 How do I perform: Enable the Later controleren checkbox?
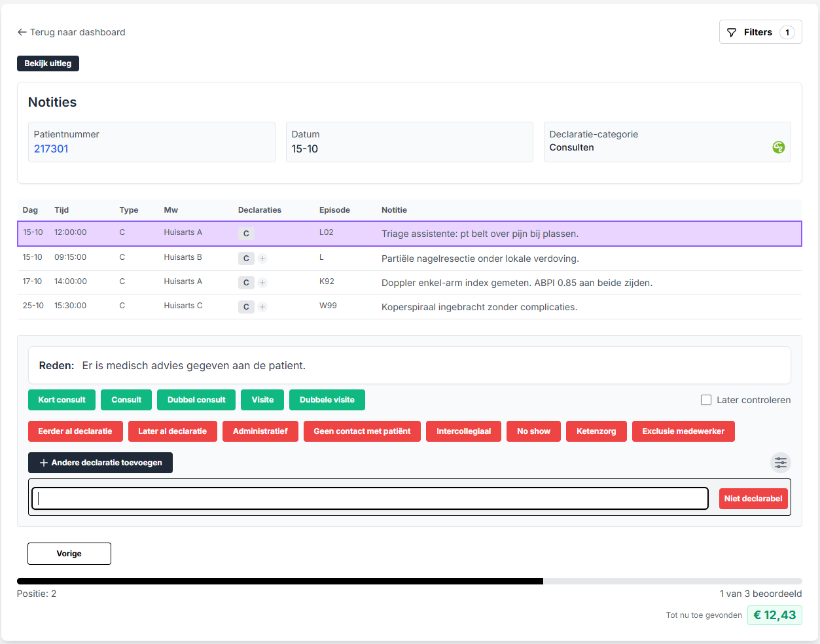(705, 399)
